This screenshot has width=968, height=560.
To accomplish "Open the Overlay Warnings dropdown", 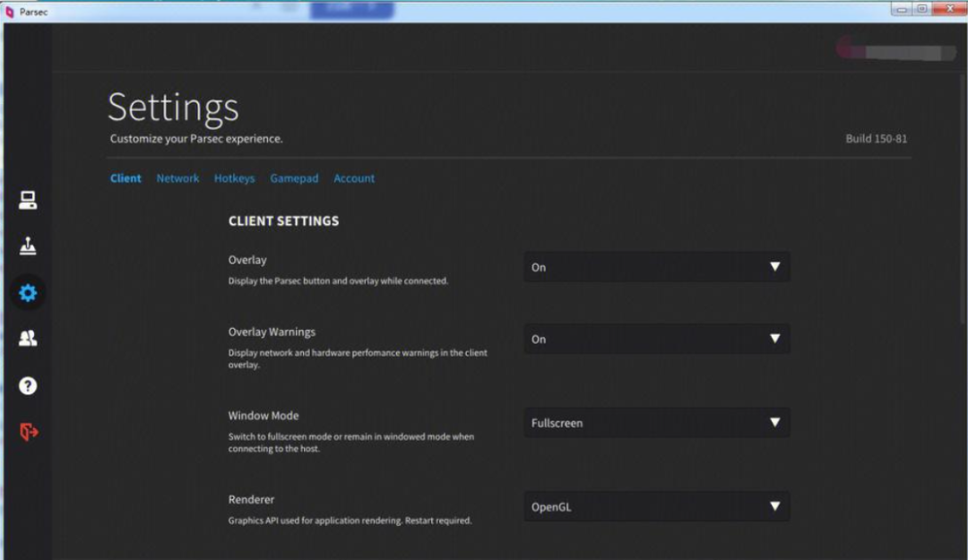I will click(657, 339).
